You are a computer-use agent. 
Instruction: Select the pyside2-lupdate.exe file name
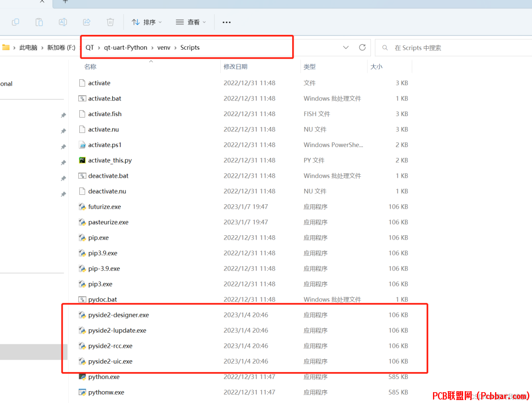pyautogui.click(x=117, y=331)
